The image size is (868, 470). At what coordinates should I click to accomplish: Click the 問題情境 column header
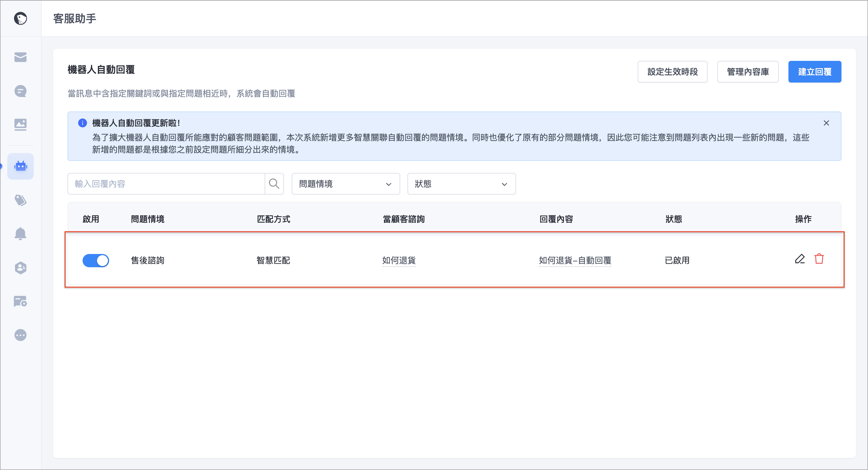tap(148, 219)
